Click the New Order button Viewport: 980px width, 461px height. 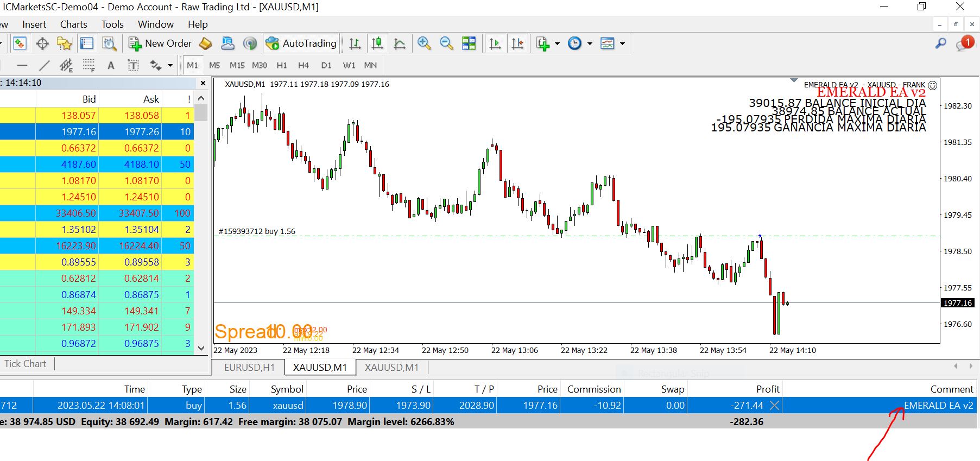point(160,43)
